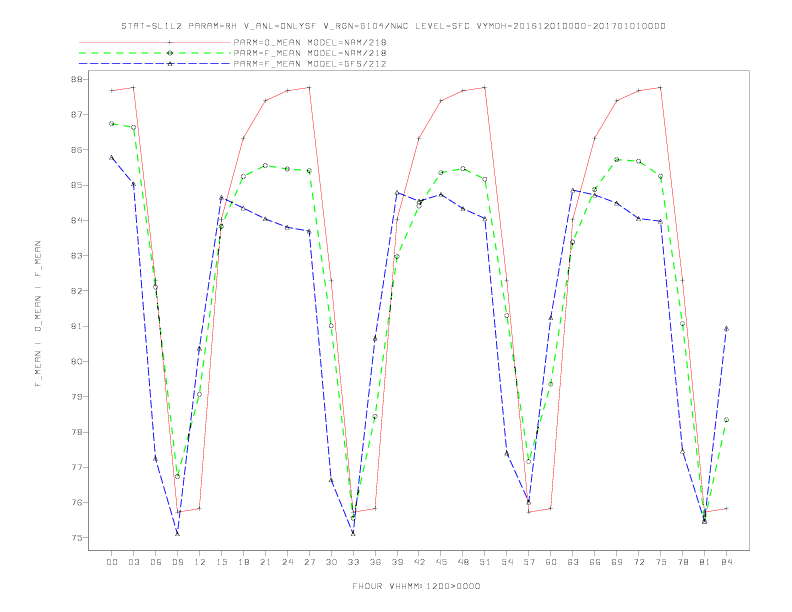Click y-axis tick label 77
This screenshot has width=792, height=612.
tap(76, 468)
